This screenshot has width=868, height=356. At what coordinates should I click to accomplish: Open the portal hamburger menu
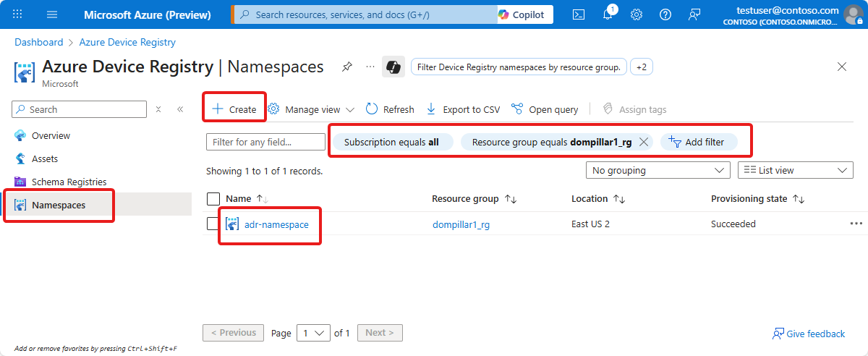[x=52, y=14]
